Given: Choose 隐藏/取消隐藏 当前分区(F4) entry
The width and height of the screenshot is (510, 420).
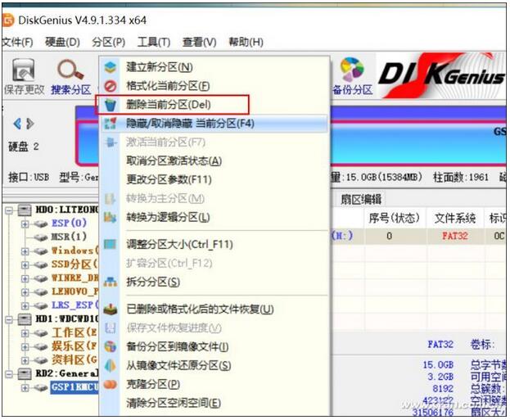Looking at the screenshot, I should [214, 124].
